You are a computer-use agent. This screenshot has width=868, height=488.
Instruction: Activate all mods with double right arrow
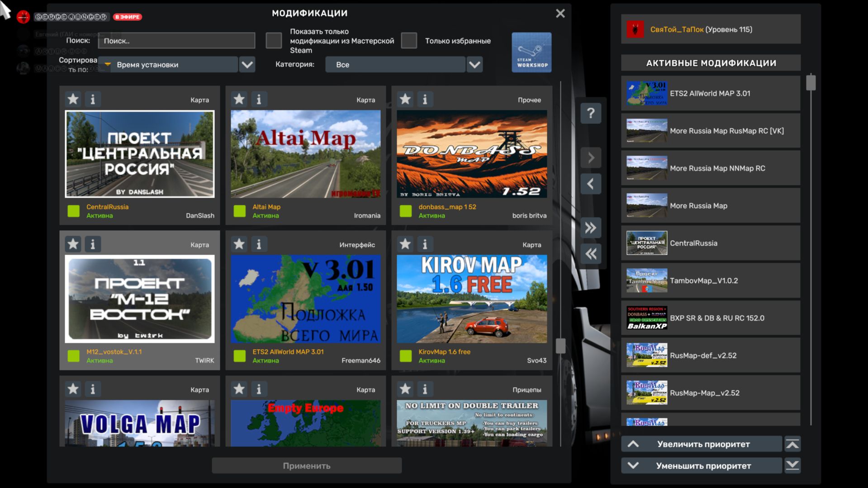click(x=591, y=227)
